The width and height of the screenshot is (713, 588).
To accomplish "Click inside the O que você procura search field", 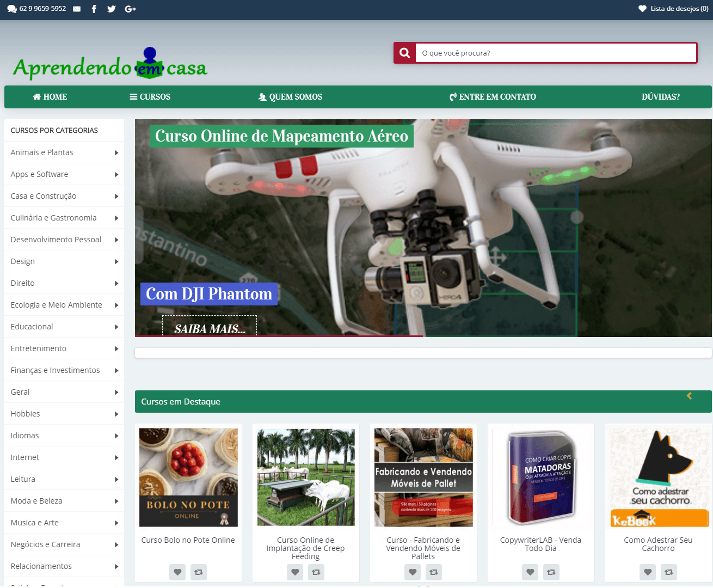I will click(555, 52).
